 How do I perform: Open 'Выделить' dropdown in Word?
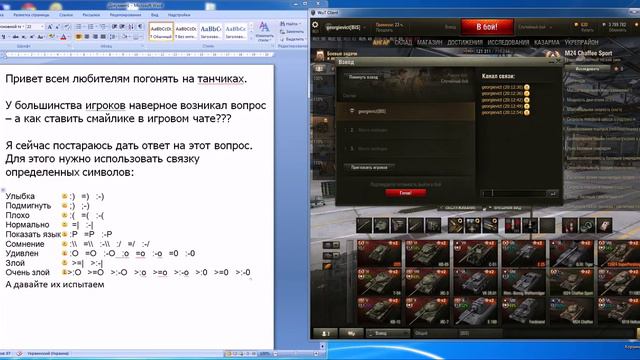292,39
